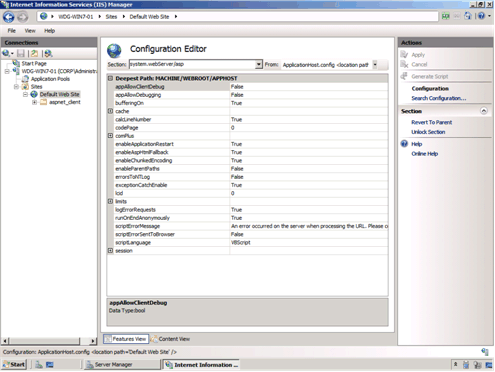Click the Sites breadcrumb in address bar

(x=111, y=17)
